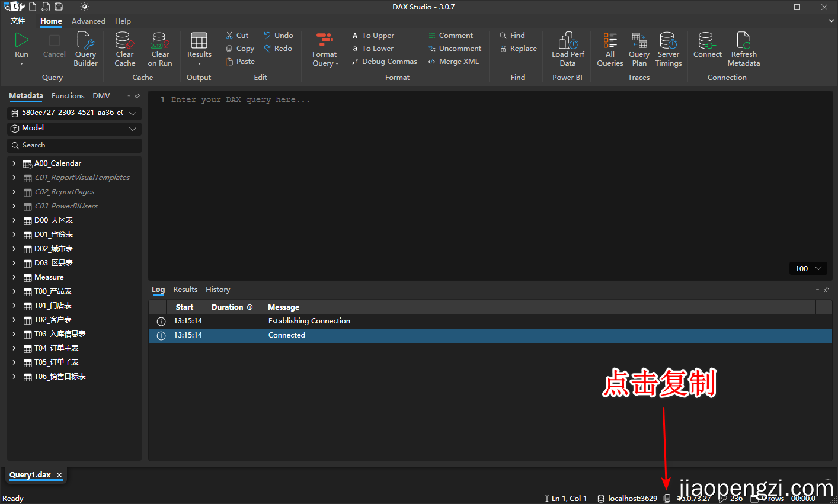Close the Query1.dax document tab
This screenshot has height=504, width=838.
[x=59, y=475]
